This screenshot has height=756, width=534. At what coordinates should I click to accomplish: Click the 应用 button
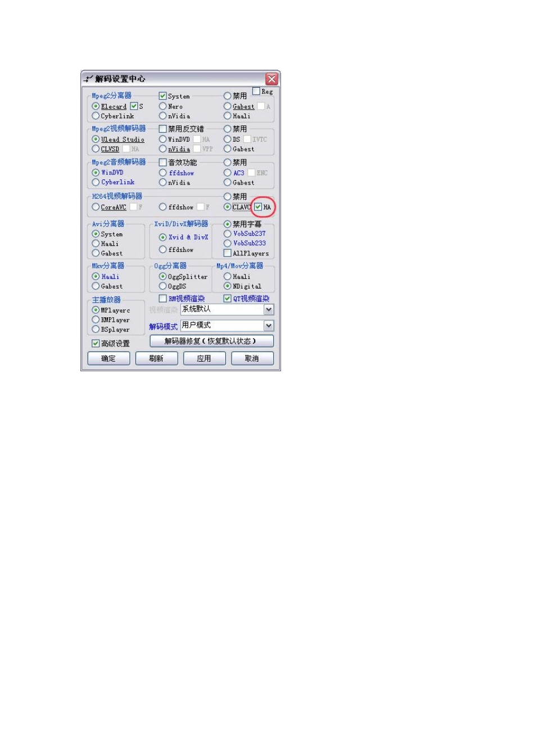coord(204,358)
